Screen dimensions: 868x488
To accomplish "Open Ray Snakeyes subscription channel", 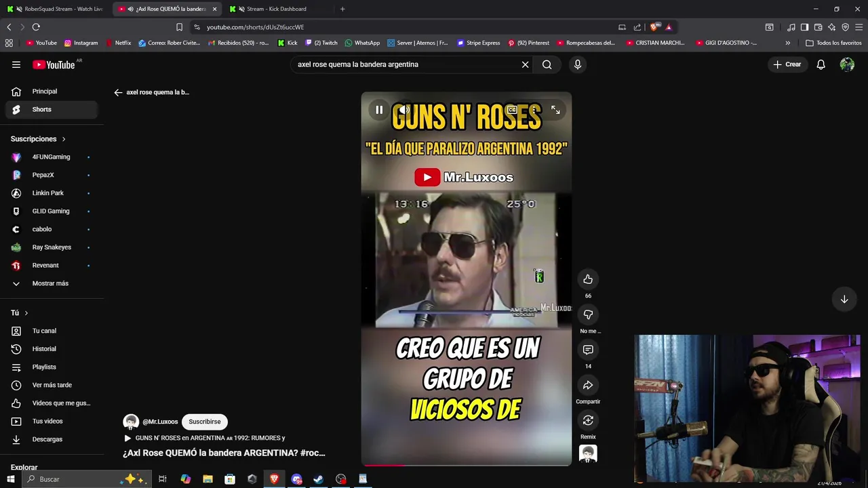I will pos(52,247).
